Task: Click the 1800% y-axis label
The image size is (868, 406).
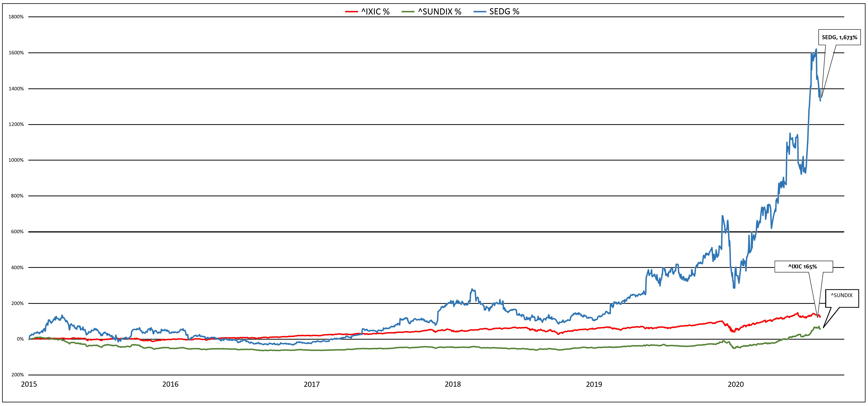Action: coord(16,17)
